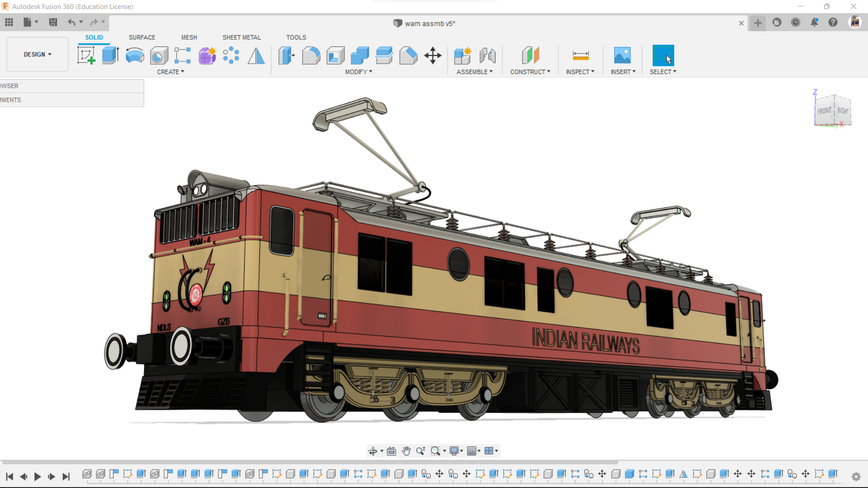Expand the DESIGN workspace dropdown
Viewport: 868px width, 488px height.
38,54
